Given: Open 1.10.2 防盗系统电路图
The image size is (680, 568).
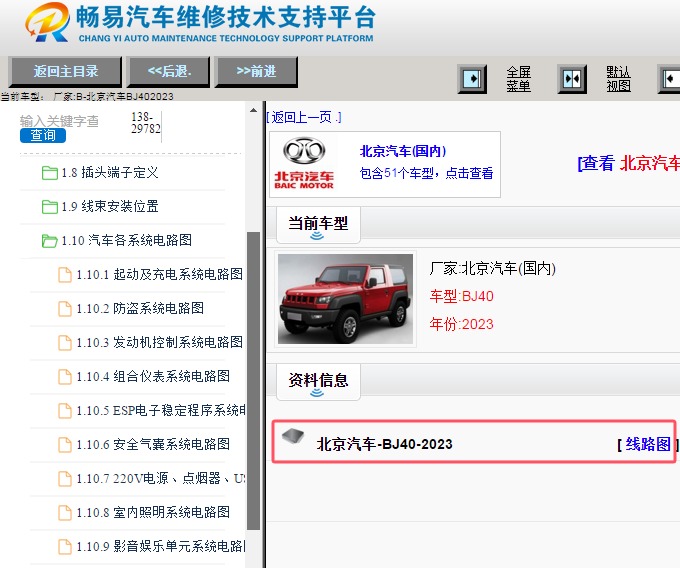Looking at the screenshot, I should click(140, 308).
